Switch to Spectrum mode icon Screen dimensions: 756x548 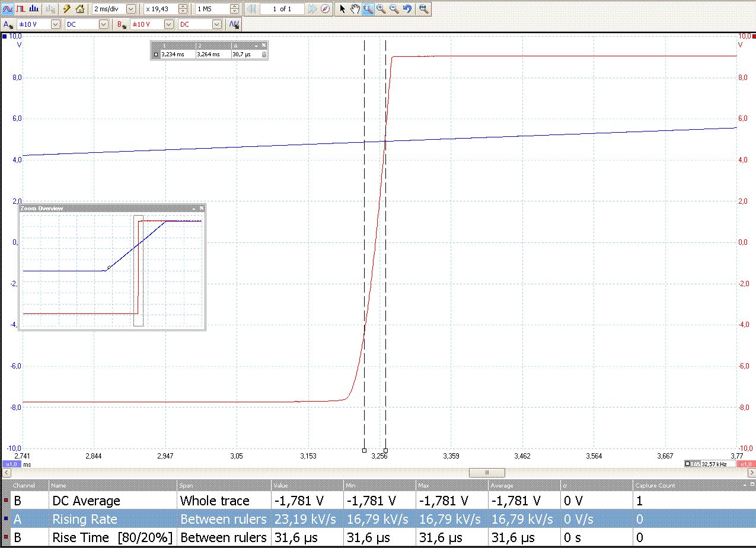click(34, 9)
